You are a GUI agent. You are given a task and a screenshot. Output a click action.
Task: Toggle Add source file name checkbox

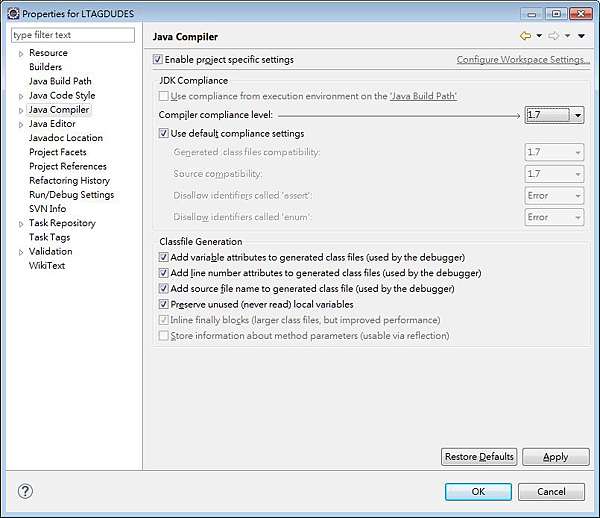(163, 288)
